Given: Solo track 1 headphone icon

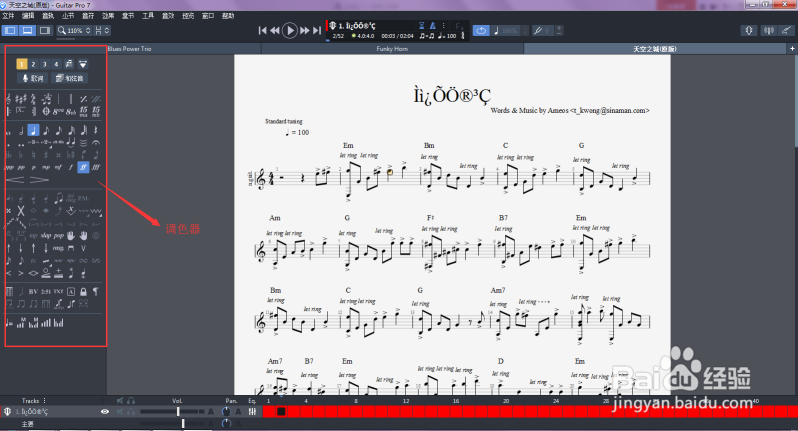Looking at the screenshot, I should pos(131,412).
